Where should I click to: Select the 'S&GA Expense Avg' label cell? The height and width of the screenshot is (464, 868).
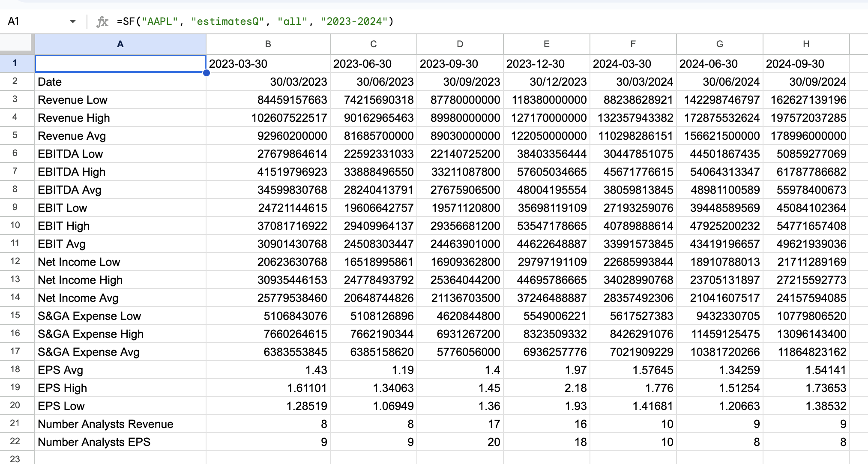[x=120, y=352]
